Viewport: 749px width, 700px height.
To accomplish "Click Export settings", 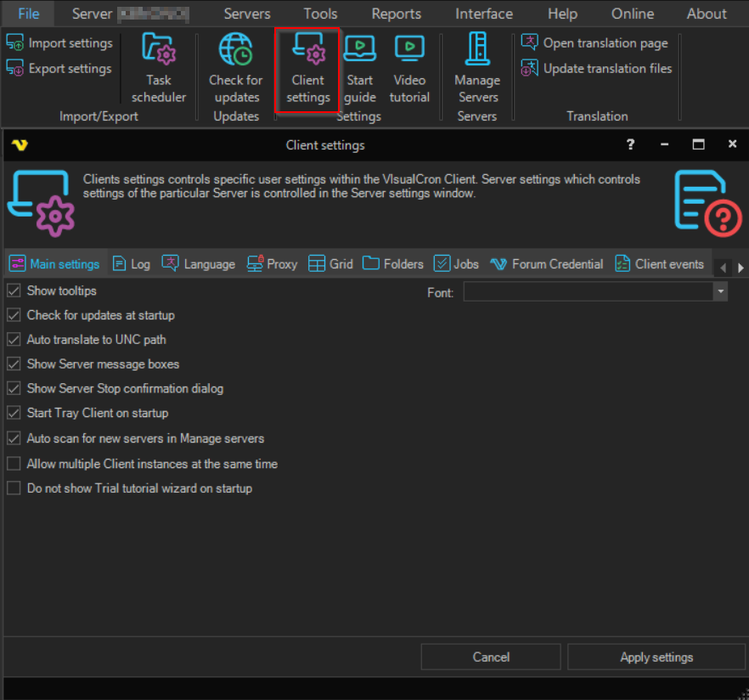I will (x=59, y=69).
